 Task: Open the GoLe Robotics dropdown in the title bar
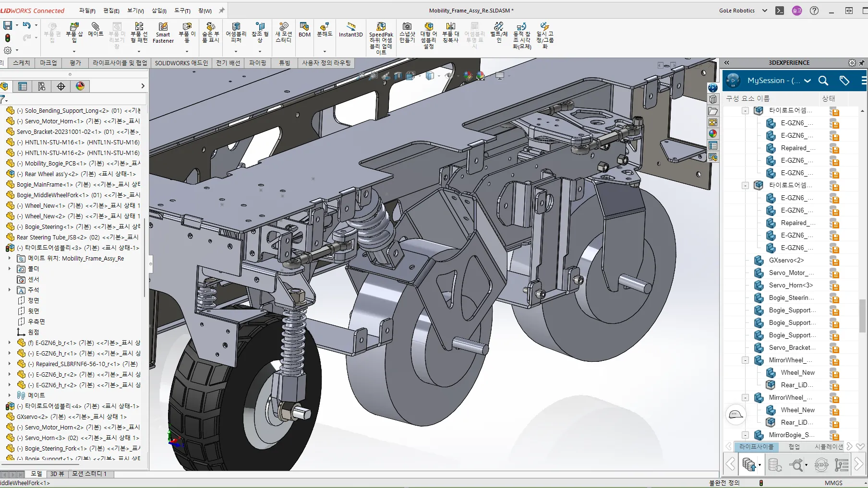pos(765,10)
